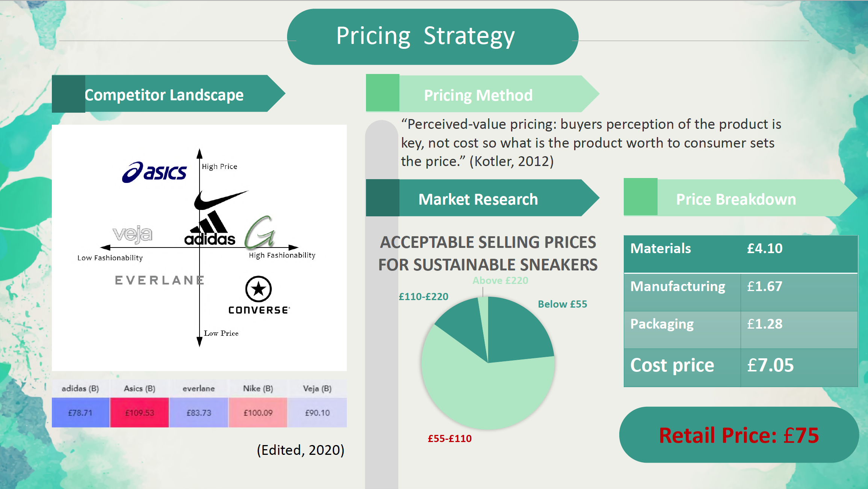Click the adidas logo at chart center
868x489 pixels.
click(210, 228)
